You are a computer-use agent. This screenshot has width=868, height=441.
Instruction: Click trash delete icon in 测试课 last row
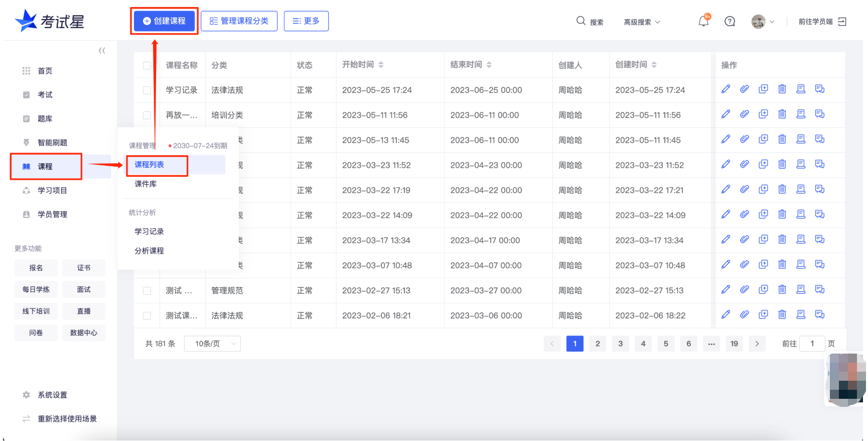tap(782, 315)
